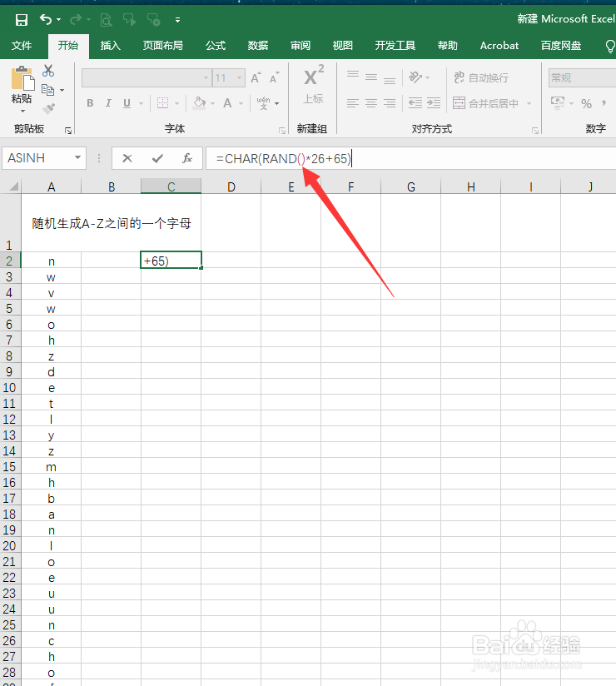
Task: Click the 合并后居中 button
Action: 485,104
